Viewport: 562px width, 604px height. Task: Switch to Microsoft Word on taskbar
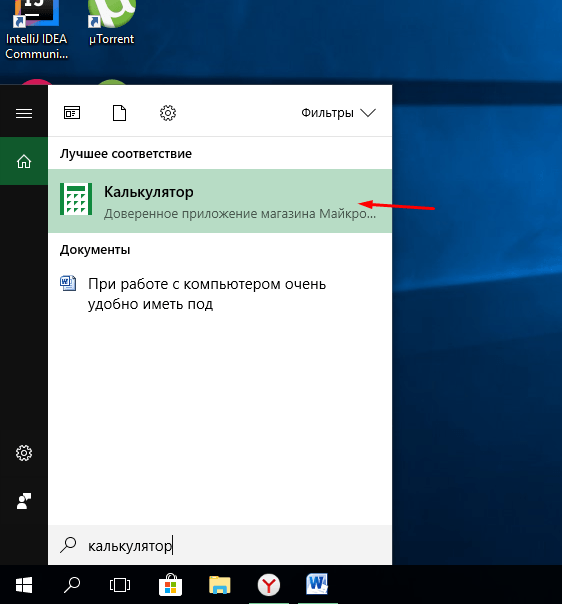[x=317, y=584]
